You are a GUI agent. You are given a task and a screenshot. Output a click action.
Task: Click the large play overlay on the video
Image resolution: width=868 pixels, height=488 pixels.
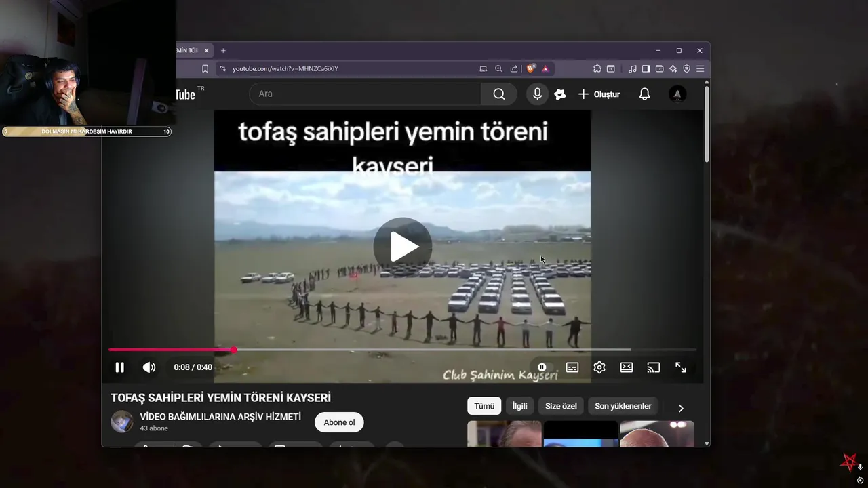click(403, 247)
